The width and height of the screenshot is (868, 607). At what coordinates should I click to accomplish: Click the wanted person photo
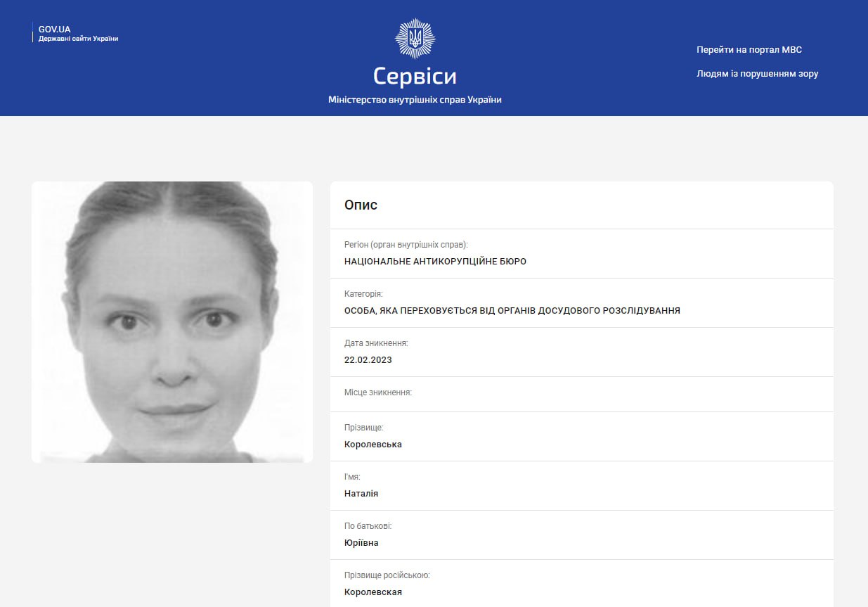[x=172, y=321]
